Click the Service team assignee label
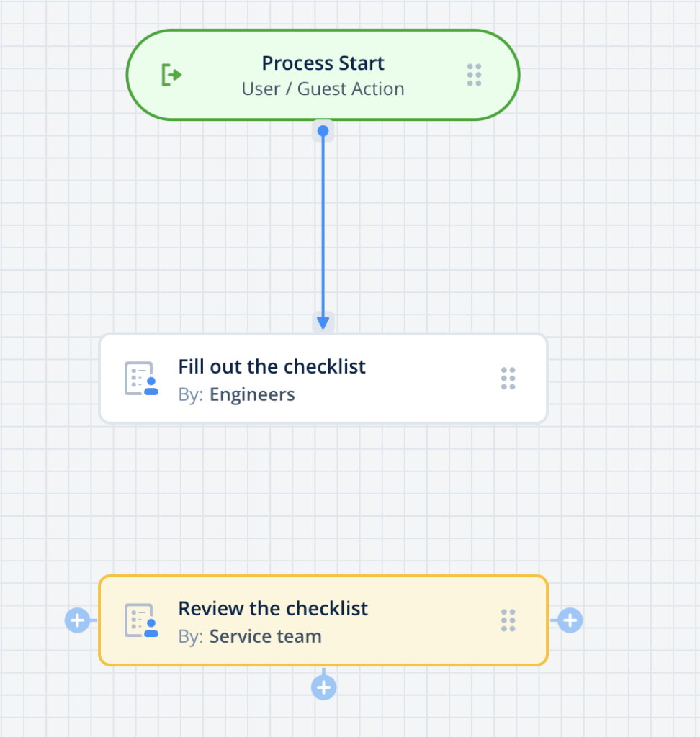 click(x=265, y=636)
